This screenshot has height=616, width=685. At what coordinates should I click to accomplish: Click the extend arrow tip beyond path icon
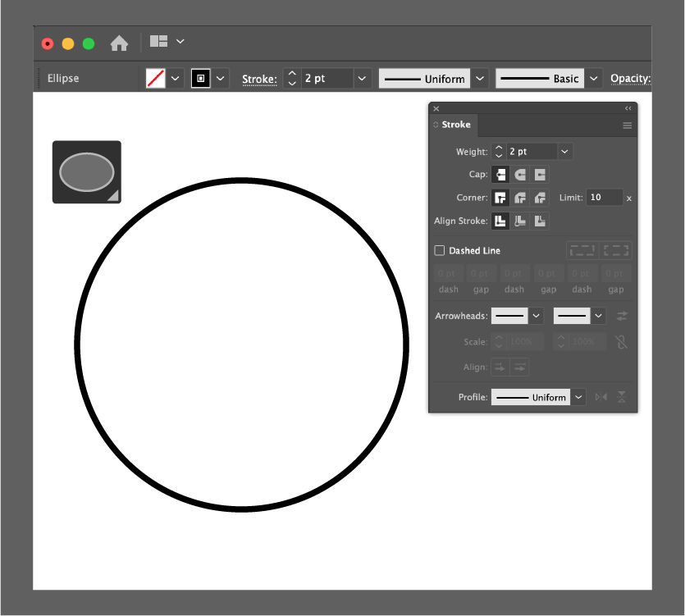[500, 367]
